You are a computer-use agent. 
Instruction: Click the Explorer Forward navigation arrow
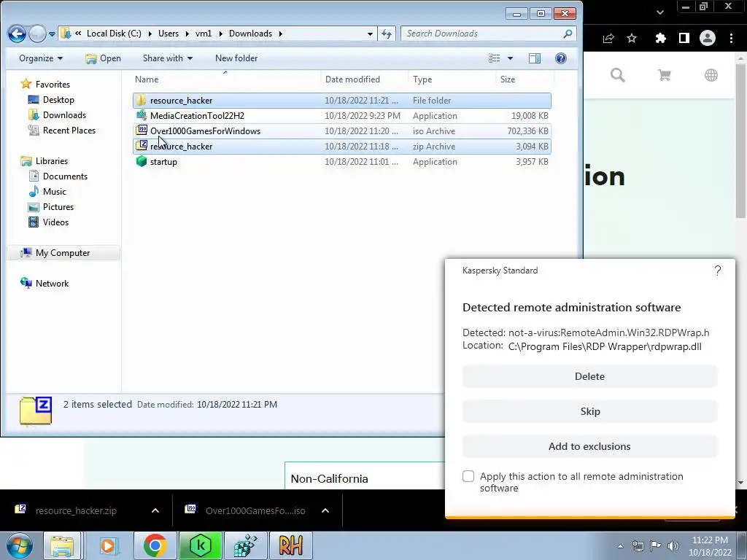tap(37, 34)
